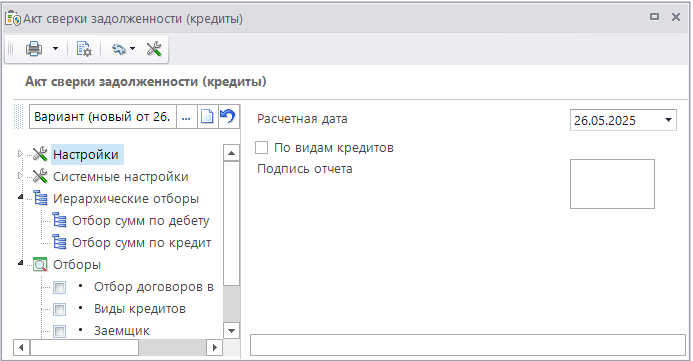
Task: Select Заемщик tree text
Action: point(122,331)
